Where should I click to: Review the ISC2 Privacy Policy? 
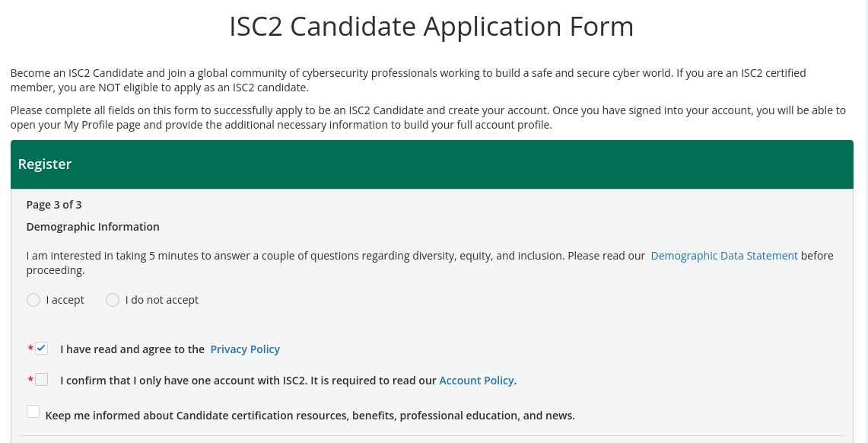[x=245, y=349]
